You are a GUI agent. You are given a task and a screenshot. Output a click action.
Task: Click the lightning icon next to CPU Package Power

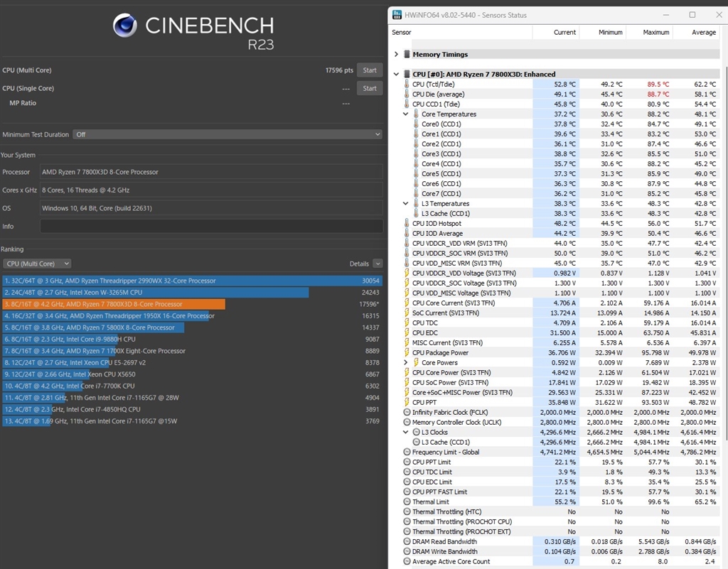pos(407,352)
